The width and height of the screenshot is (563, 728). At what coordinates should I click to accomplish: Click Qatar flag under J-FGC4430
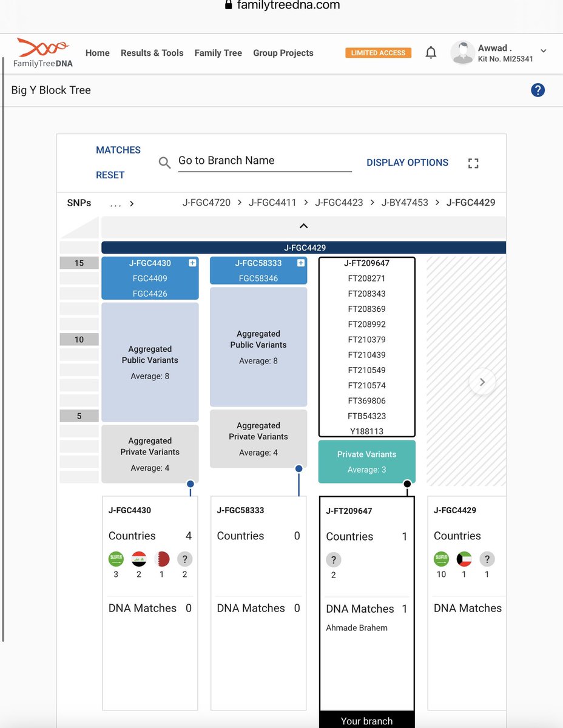coord(161,559)
